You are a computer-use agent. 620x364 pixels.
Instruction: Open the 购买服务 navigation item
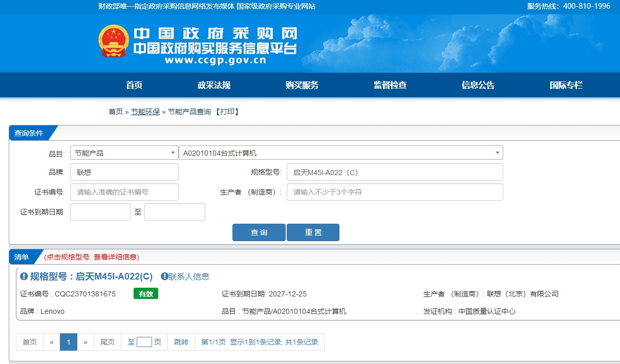pos(302,85)
